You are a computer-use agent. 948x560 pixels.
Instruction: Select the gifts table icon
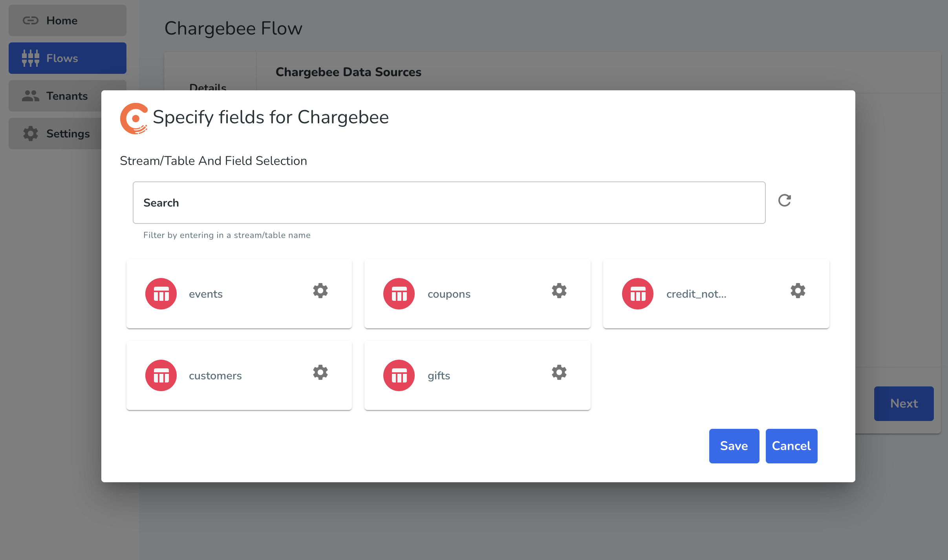(x=399, y=375)
